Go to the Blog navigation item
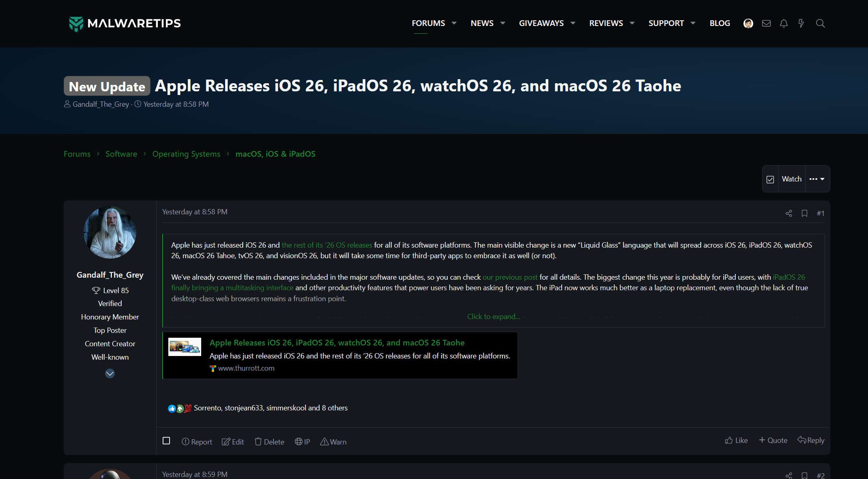Image resolution: width=868 pixels, height=479 pixels. [720, 23]
